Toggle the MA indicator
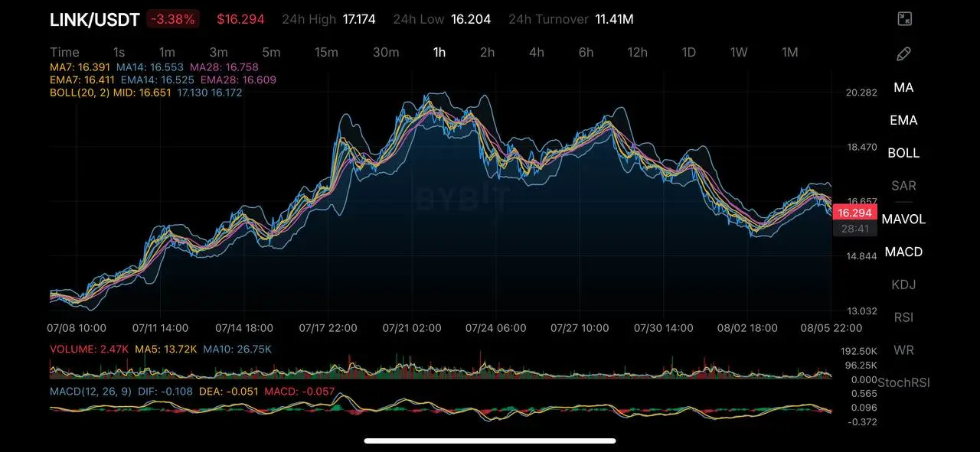The height and width of the screenshot is (452, 980). point(903,87)
